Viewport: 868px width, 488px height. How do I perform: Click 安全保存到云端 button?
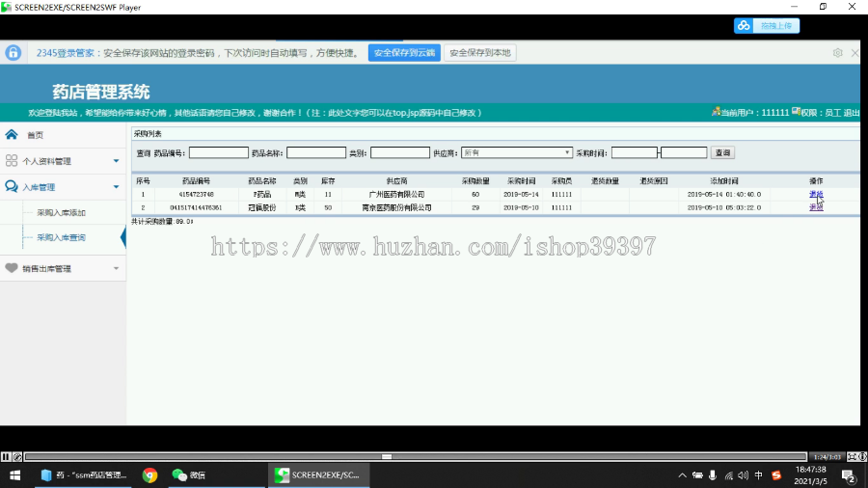click(x=404, y=53)
